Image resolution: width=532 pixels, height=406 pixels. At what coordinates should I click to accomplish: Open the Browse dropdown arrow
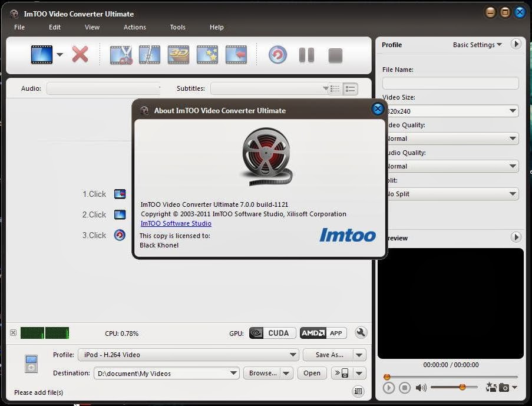point(287,374)
